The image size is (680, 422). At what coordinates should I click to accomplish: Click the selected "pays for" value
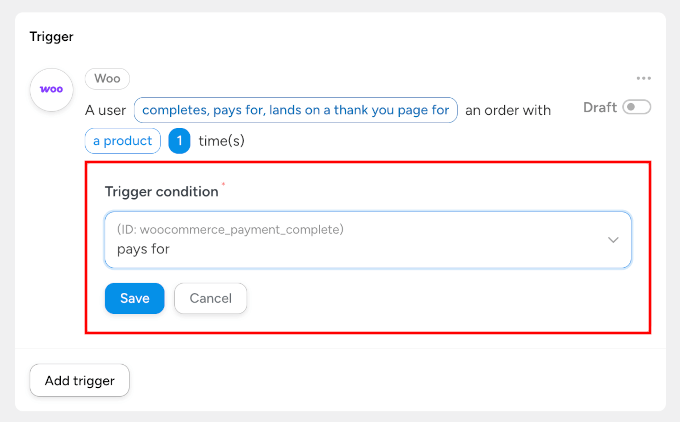(143, 249)
